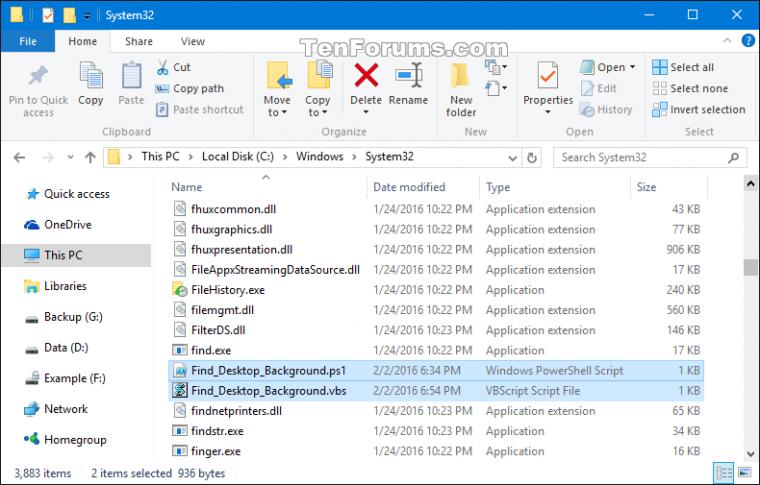This screenshot has width=760, height=485.
Task: Open the File menu
Action: pos(28,42)
